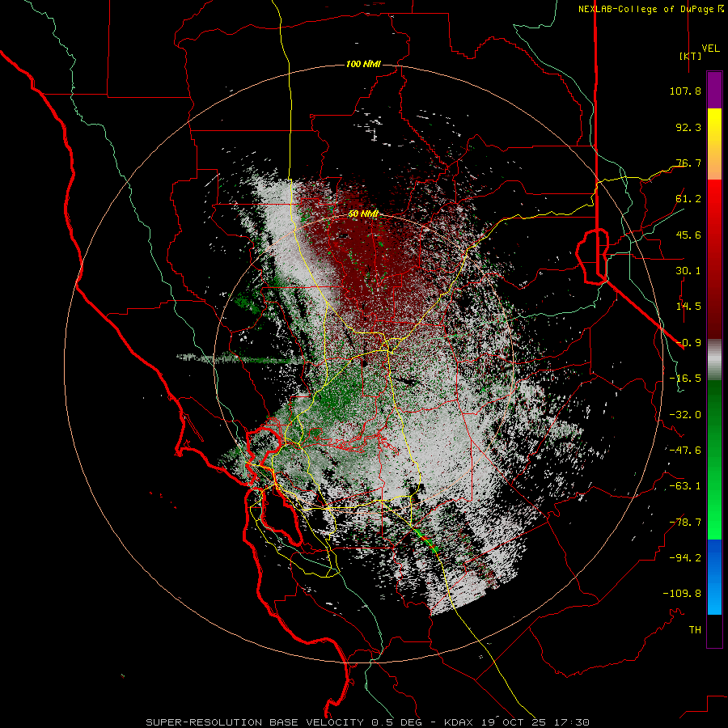Click the -16.5 velocity scale value
This screenshot has width=728, height=728.
point(685,379)
